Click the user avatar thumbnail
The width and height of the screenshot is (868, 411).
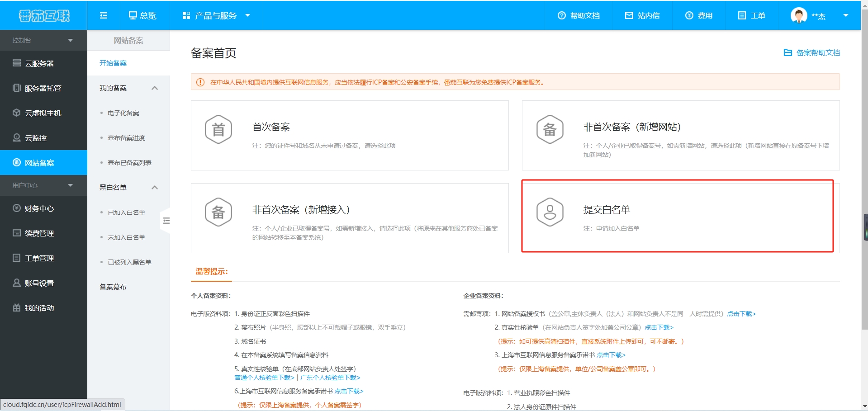coord(799,15)
